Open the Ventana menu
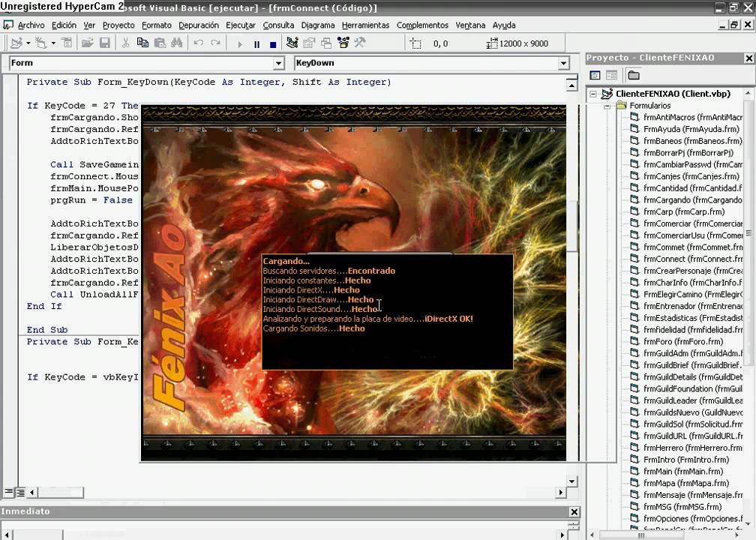The width and height of the screenshot is (756, 540). pyautogui.click(x=470, y=25)
